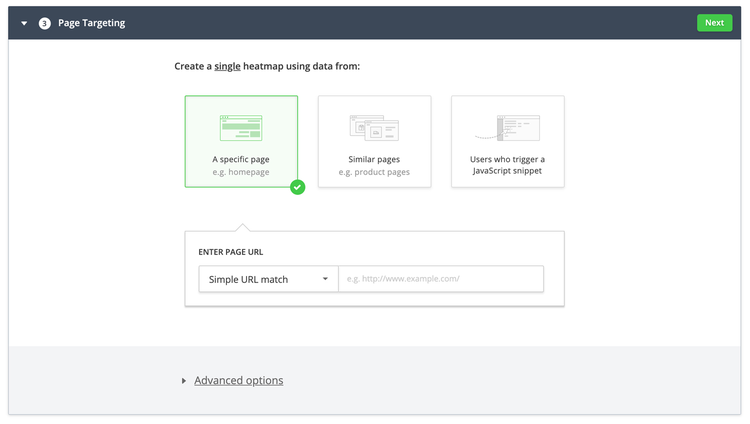Expand Advanced options disclosure triangle
The height and width of the screenshot is (424, 750).
pos(184,381)
